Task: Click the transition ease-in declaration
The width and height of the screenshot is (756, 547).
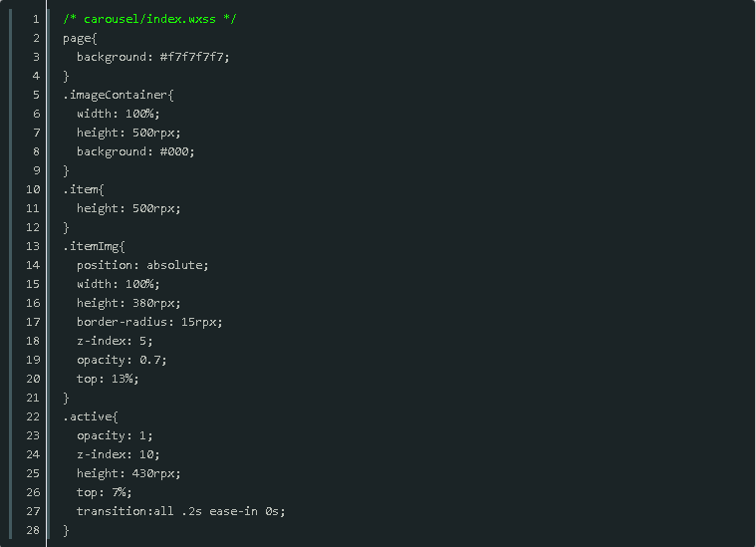Action: click(181, 511)
